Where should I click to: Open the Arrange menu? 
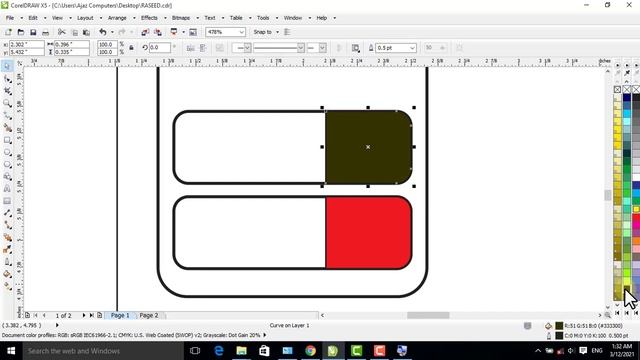117,18
